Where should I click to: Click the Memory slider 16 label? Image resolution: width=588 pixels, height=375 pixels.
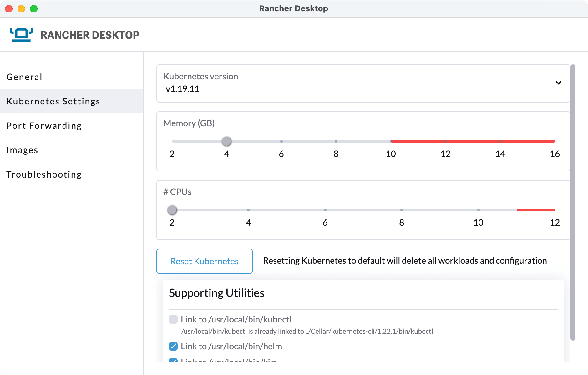pos(555,154)
